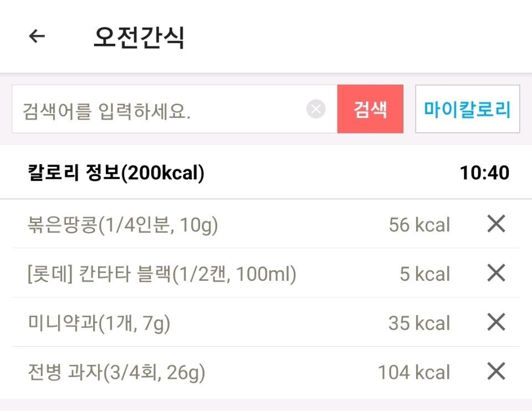Screen dimensions: 532x412
Task: Tap the 35 kcal value of 미니약과
Action: click(420, 323)
